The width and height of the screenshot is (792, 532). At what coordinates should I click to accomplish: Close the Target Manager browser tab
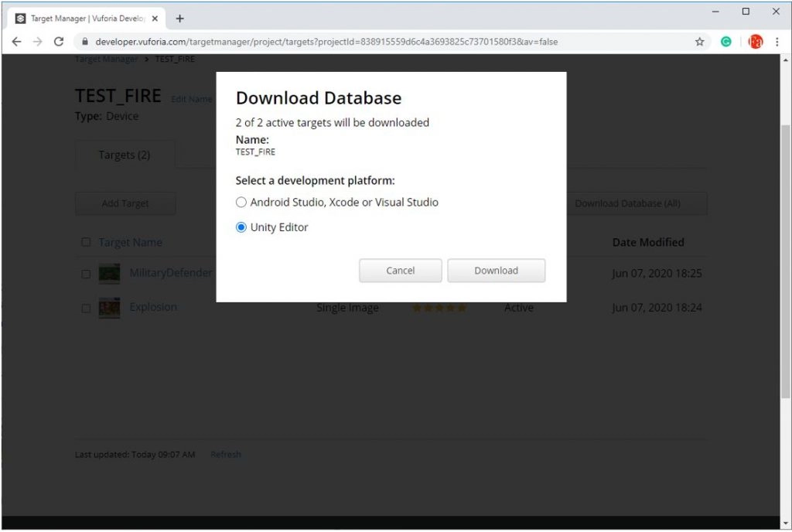click(155, 18)
